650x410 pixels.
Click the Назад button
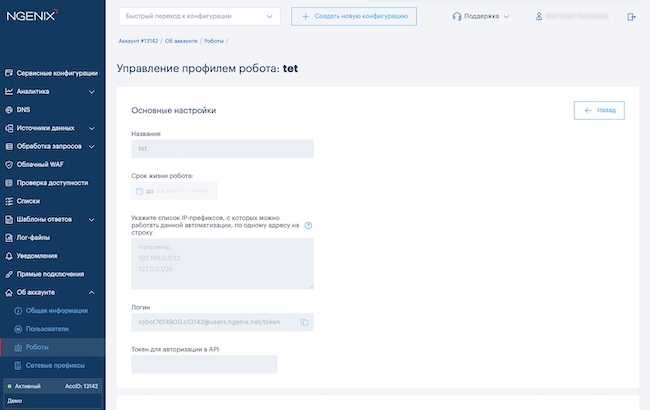tap(599, 110)
